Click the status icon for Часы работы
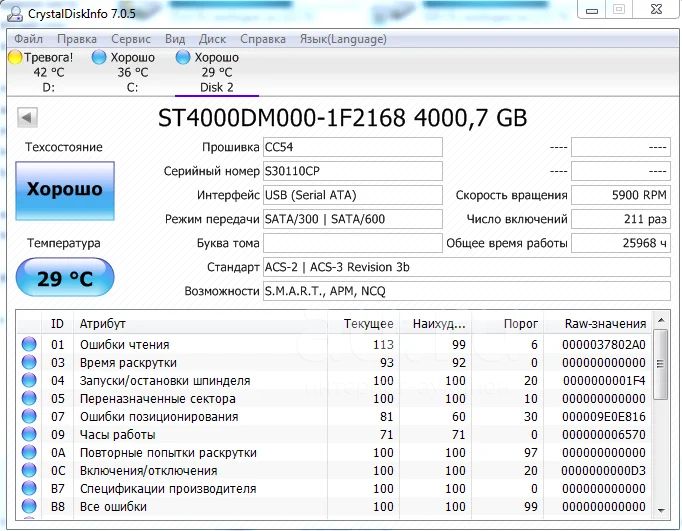The image size is (682, 531). pyautogui.click(x=29, y=434)
